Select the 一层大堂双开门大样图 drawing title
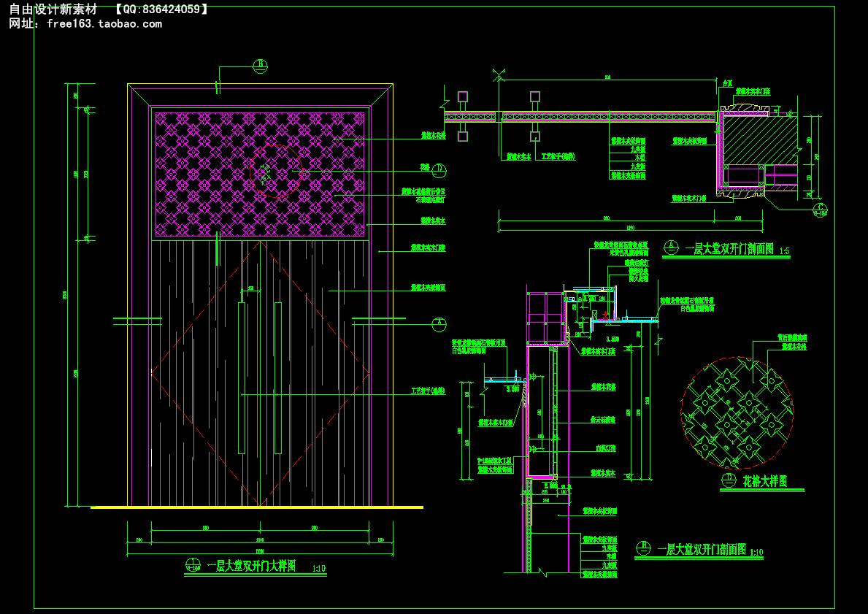The width and height of the screenshot is (868, 614). click(x=251, y=566)
